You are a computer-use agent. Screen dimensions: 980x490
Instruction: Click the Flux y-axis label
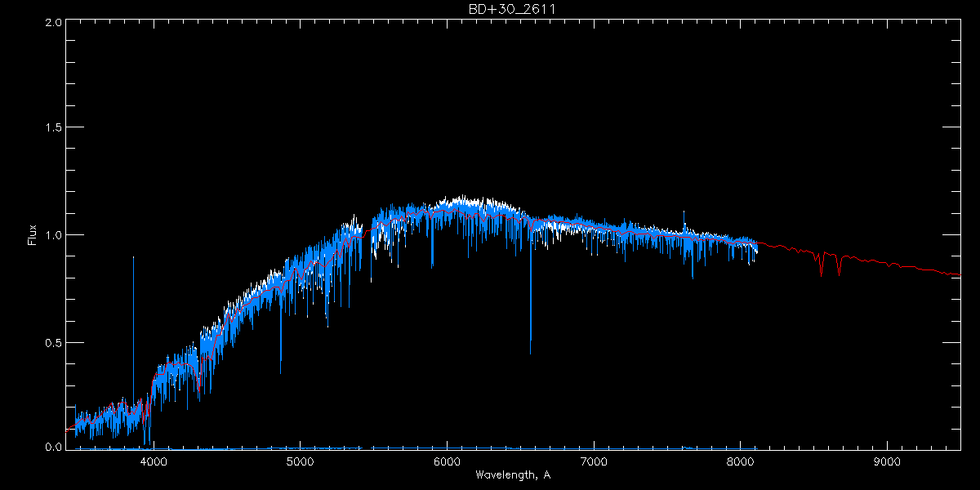[32, 235]
